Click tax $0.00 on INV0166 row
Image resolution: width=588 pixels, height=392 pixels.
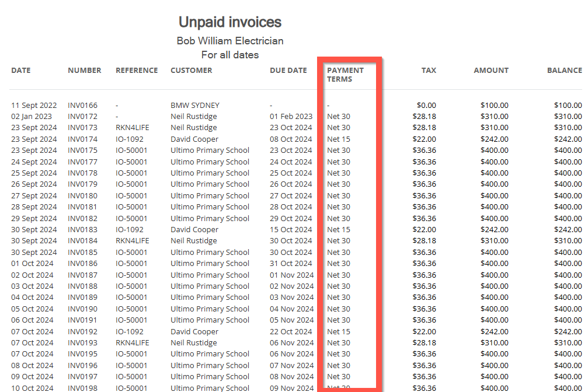pos(426,106)
